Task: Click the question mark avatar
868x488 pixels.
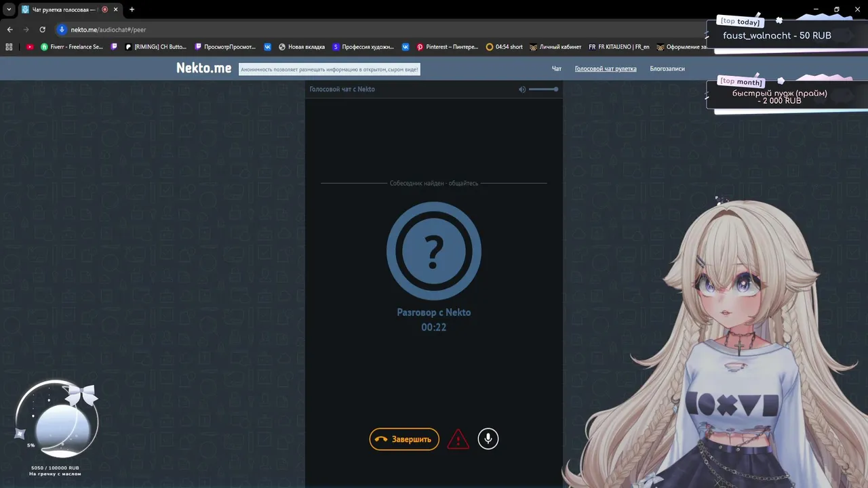Action: (434, 251)
